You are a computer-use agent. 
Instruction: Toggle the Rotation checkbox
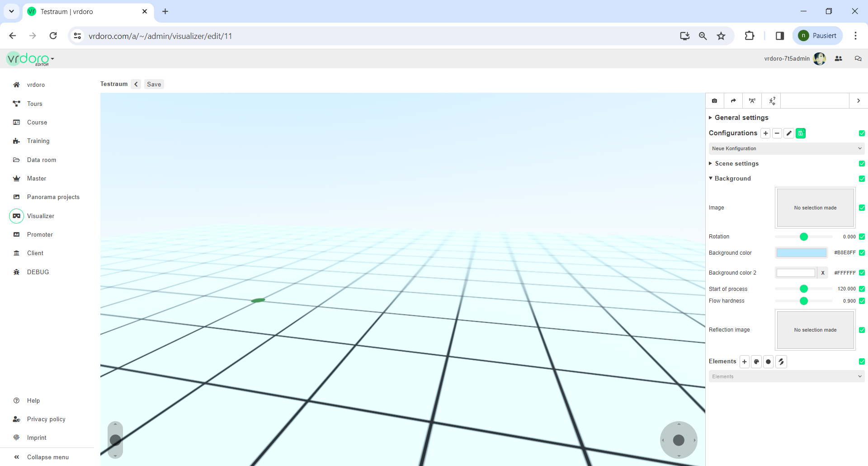(x=862, y=237)
